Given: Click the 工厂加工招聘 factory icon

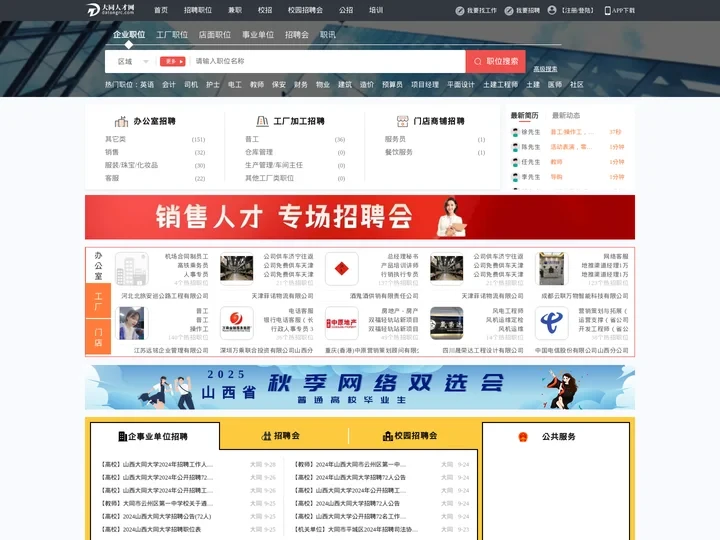Looking at the screenshot, I should click(x=262, y=121).
